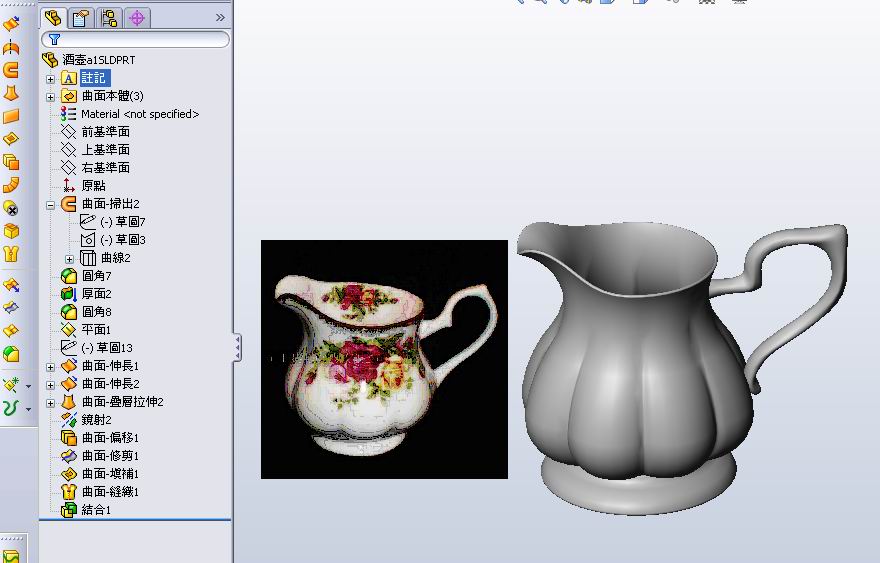Select the Delete Face tool
This screenshot has width=880, height=563.
(11, 208)
